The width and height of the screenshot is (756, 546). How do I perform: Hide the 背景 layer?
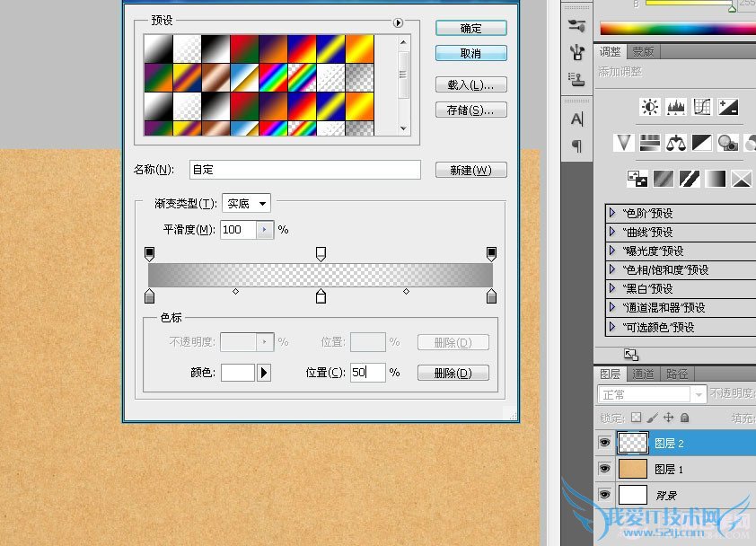tap(603, 495)
